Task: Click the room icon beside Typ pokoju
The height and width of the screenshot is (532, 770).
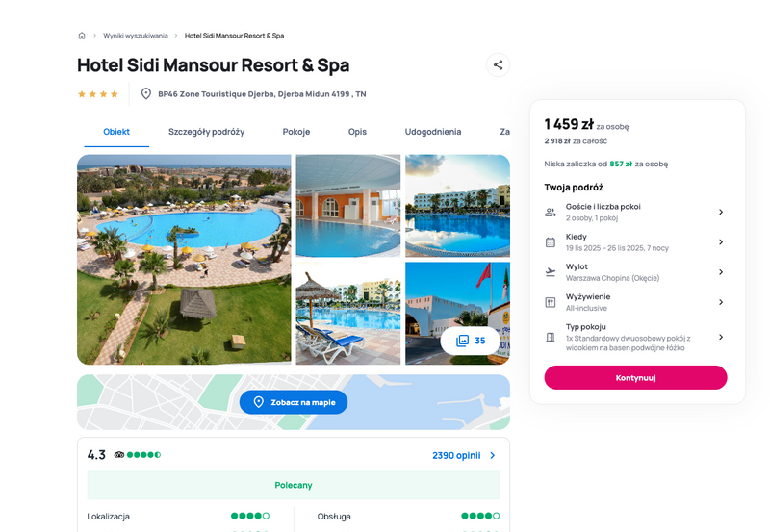Action: click(x=551, y=337)
